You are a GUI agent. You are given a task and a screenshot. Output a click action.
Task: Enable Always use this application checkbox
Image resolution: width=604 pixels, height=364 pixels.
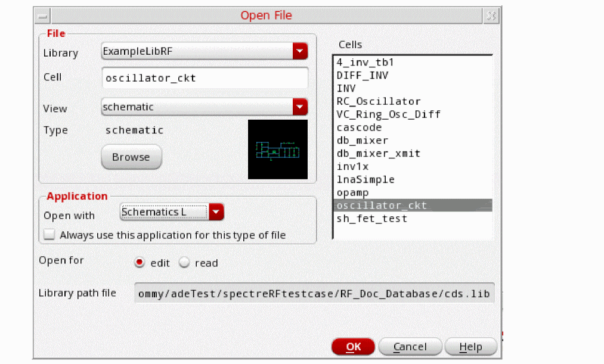(x=50, y=235)
